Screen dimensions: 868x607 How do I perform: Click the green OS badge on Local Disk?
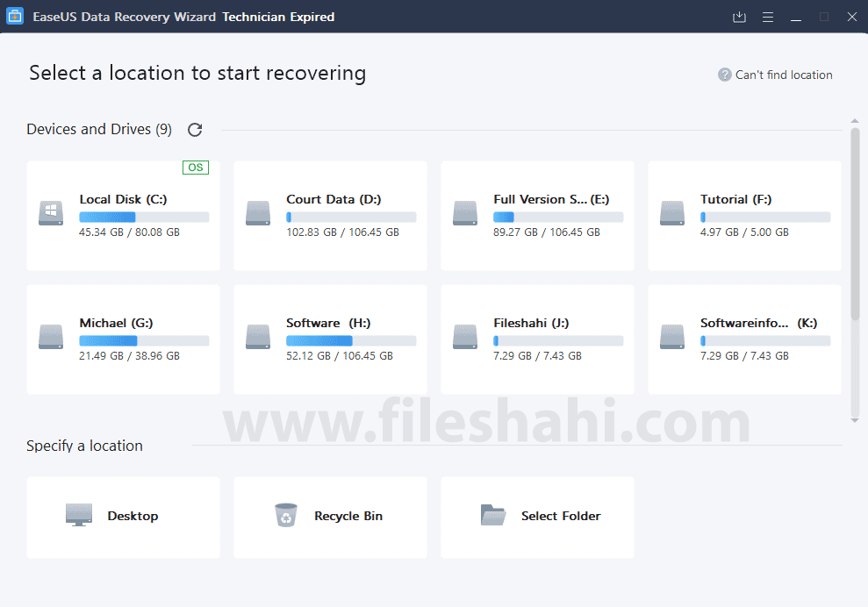(x=196, y=168)
